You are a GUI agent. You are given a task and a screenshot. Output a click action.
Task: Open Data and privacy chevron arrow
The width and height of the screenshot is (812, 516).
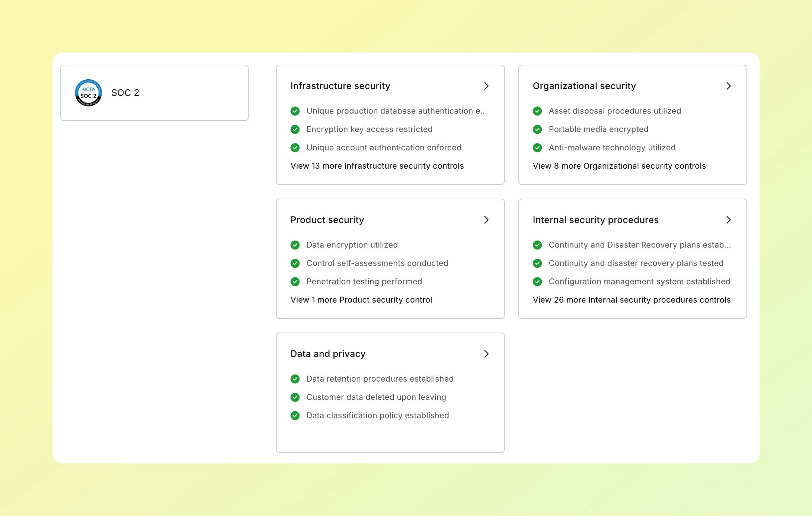pos(486,354)
